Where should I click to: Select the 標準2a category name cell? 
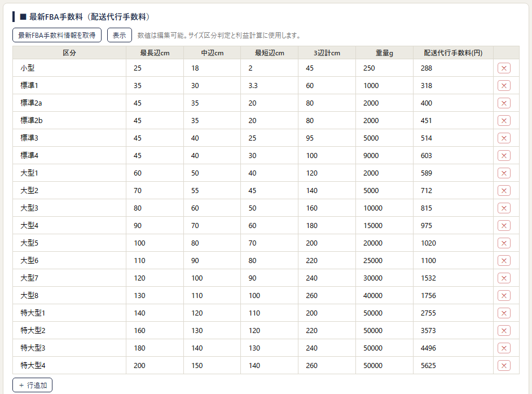point(69,103)
